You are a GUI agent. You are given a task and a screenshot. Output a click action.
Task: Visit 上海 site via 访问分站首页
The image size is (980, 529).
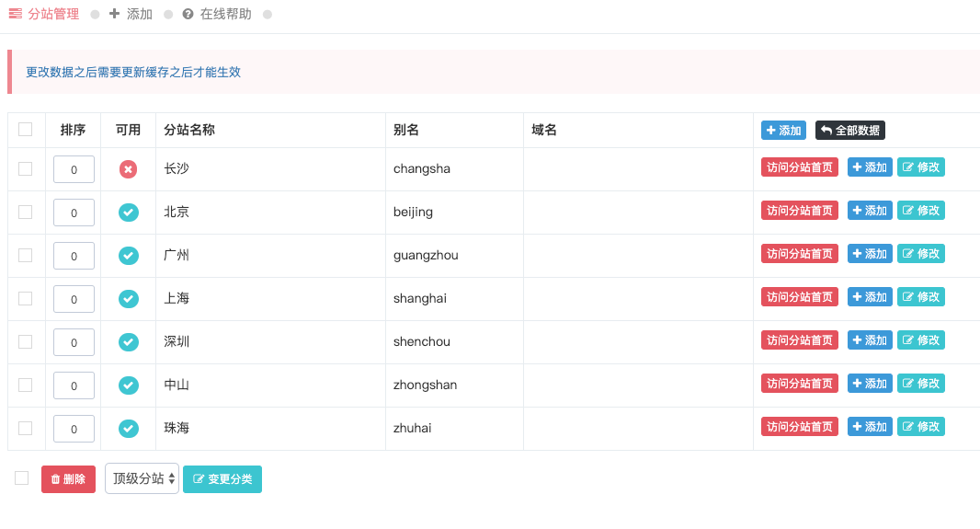pyautogui.click(x=800, y=296)
